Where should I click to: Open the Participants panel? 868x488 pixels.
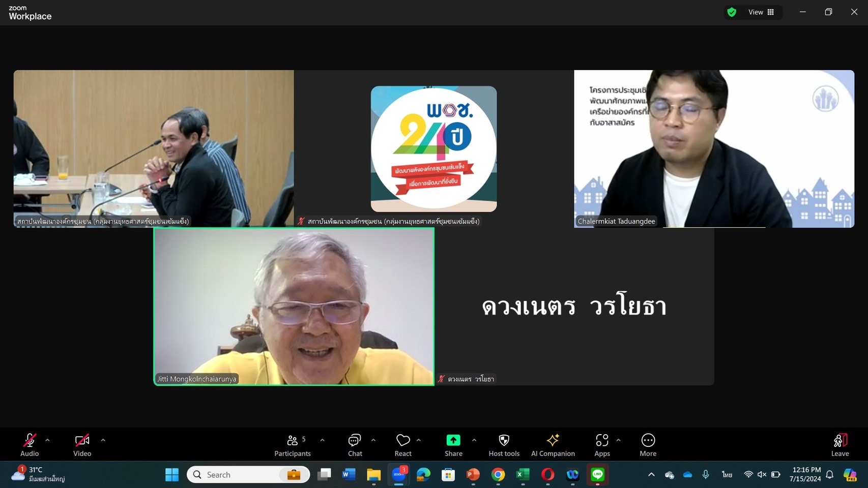click(292, 445)
